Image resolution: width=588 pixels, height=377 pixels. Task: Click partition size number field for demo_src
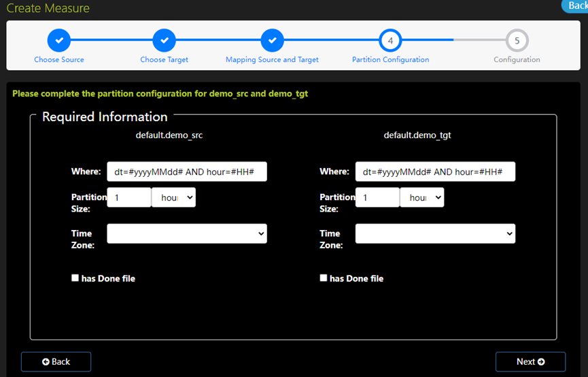click(x=129, y=197)
